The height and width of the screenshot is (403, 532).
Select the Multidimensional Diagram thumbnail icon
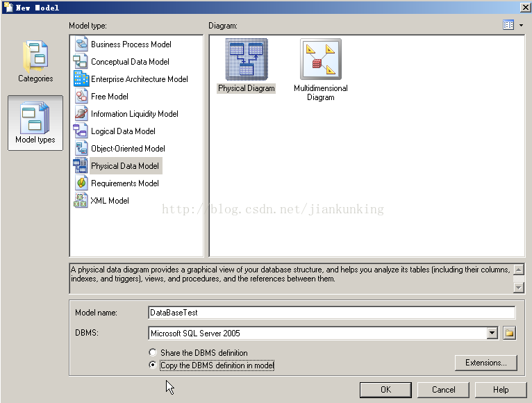[321, 59]
